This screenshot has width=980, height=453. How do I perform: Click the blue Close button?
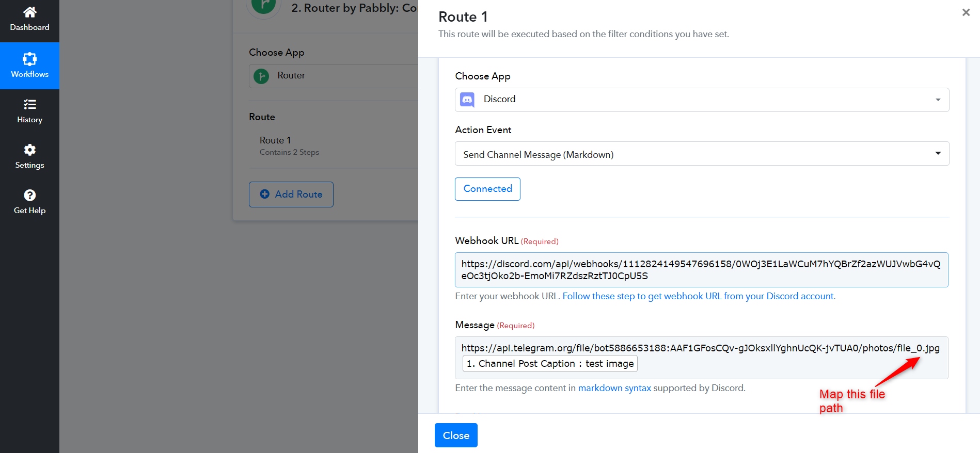pos(456,435)
